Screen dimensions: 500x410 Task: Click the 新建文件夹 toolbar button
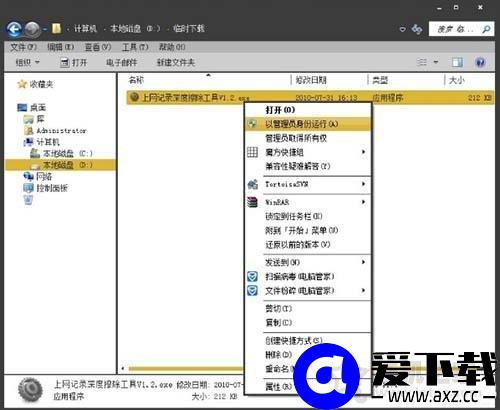[x=176, y=62]
